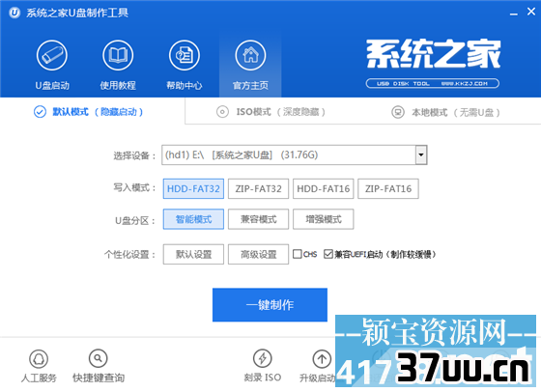Open the U盘启动 USB drive icon
Screen dimensions: 541x392
52,55
